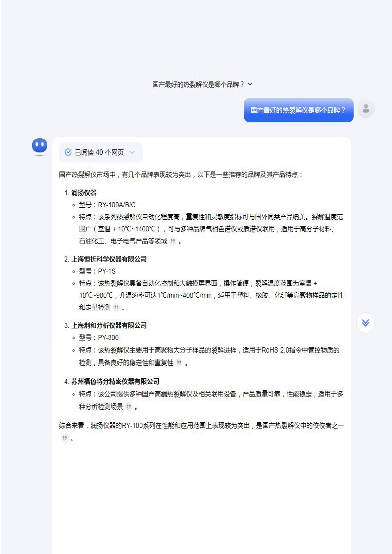This screenshot has width=392, height=554.
Task: Click the model text RY-100A/B/C
Action: pos(117,205)
